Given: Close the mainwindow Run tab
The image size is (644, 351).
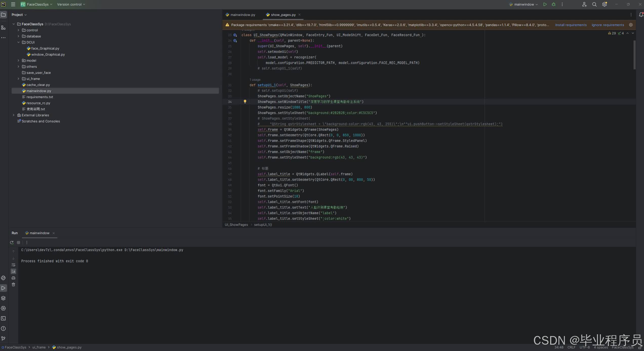Looking at the screenshot, I should tap(54, 233).
